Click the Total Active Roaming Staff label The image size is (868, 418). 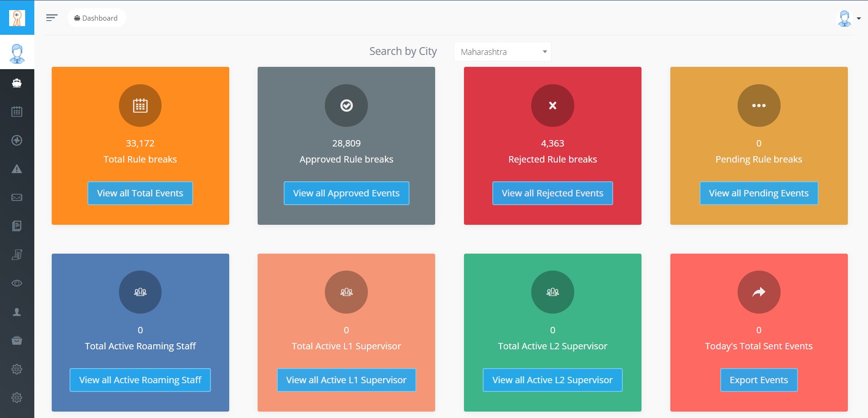[x=140, y=346]
